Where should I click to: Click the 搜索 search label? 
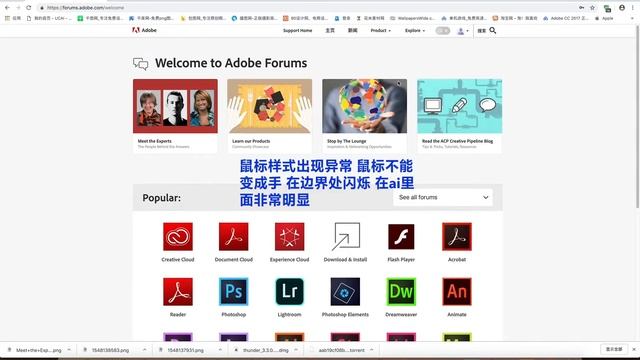[482, 31]
